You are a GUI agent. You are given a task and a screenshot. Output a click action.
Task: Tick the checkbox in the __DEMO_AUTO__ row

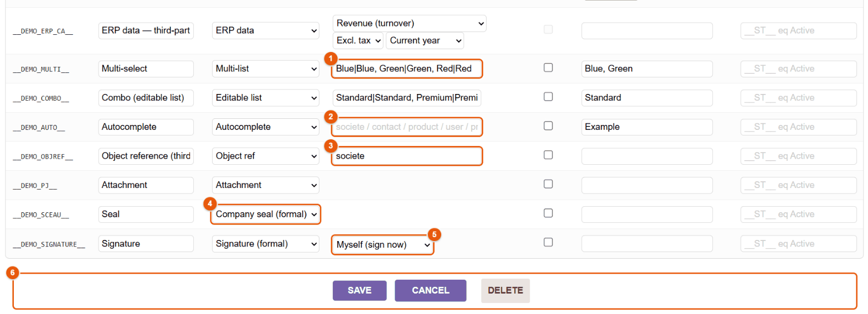point(548,125)
